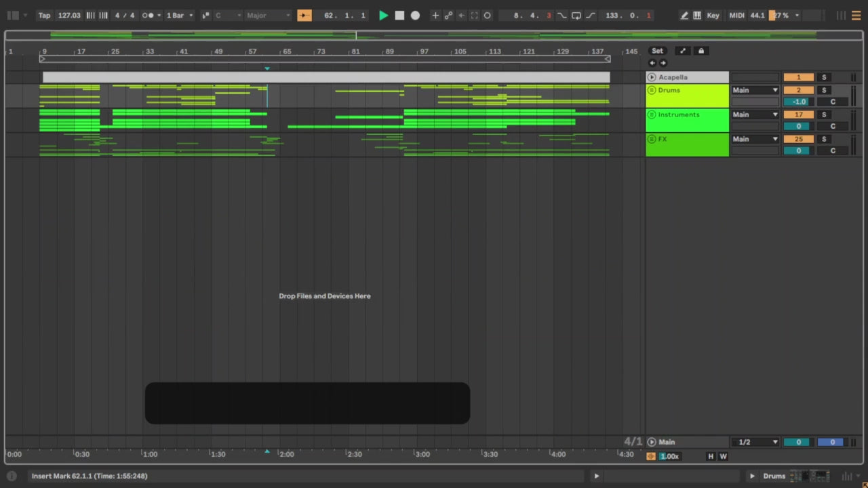868x488 pixels.
Task: Mute the FX track via activator 25
Action: (798, 139)
